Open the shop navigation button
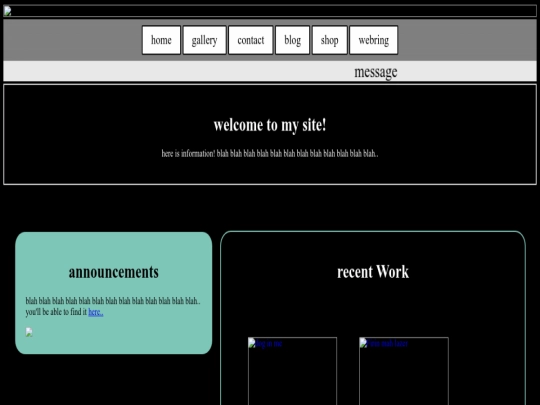540x405 pixels. tap(330, 40)
